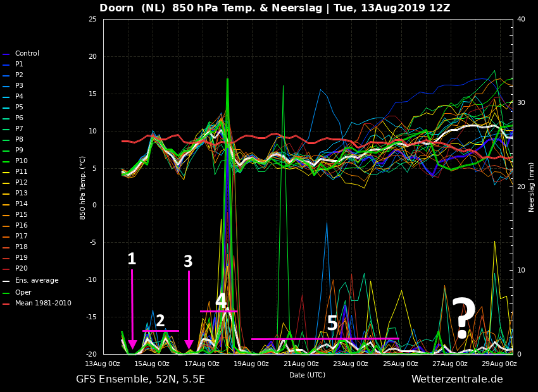Viewport: 538px width, 392px height.
Task: Choose the 'P7' legend label
Action: tap(19, 128)
